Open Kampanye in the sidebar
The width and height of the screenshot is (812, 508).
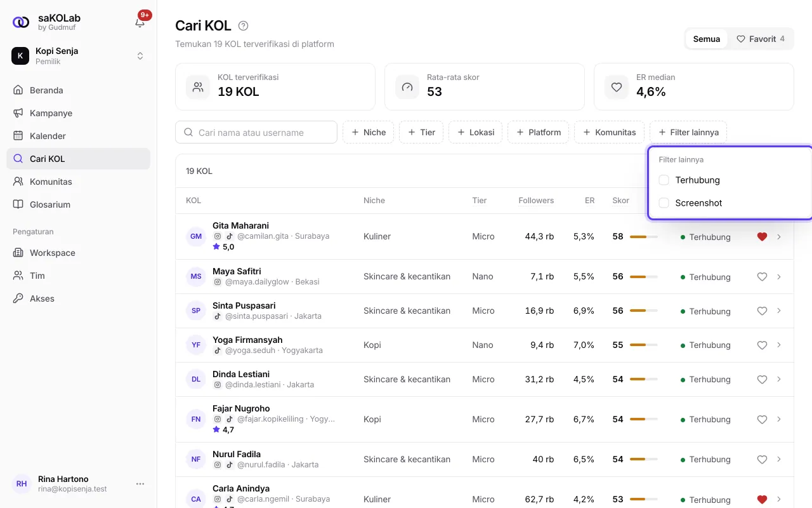(78, 113)
